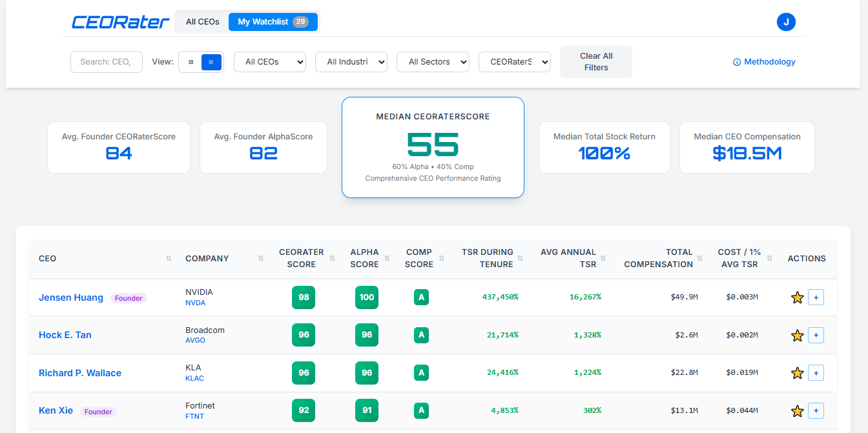Image resolution: width=868 pixels, height=433 pixels.
Task: Click the CEORater logo
Action: tap(120, 22)
